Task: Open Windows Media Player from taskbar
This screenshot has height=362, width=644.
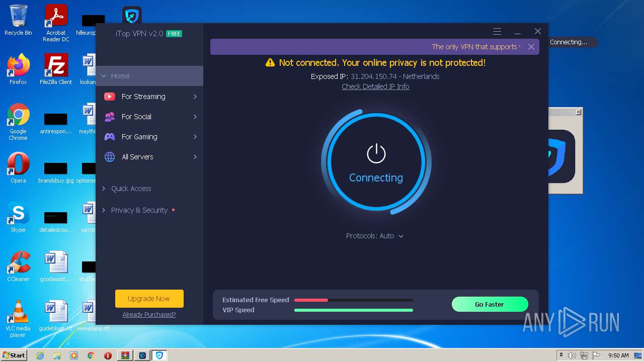Action: pyautogui.click(x=74, y=355)
